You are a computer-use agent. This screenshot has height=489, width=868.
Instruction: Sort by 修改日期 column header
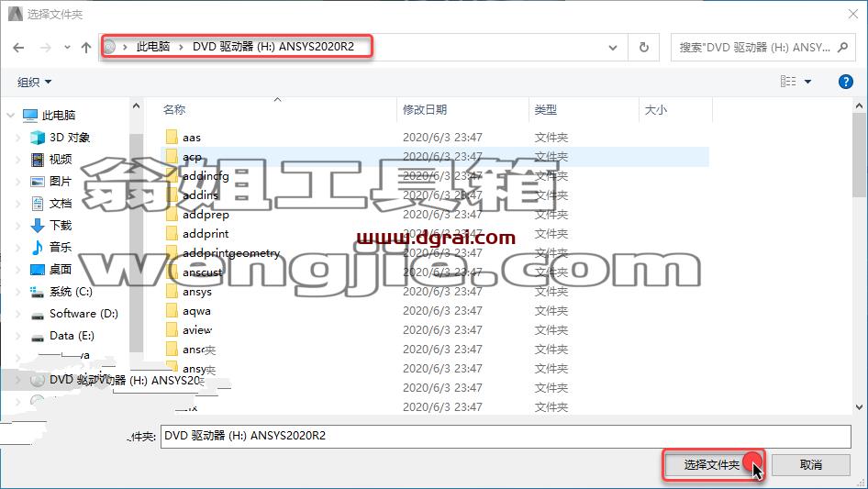click(425, 110)
